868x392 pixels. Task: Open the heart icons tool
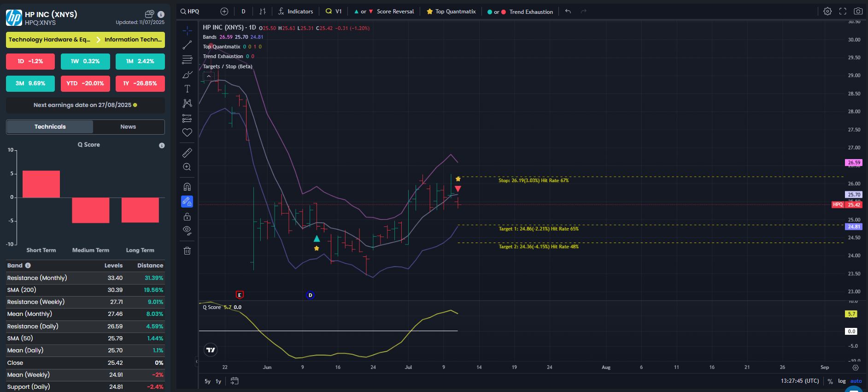pyautogui.click(x=187, y=132)
